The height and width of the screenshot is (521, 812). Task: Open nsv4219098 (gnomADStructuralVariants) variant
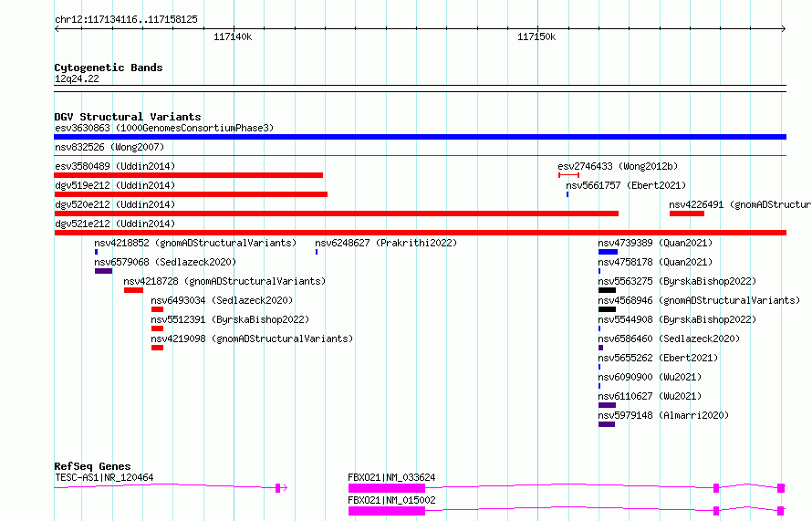click(x=252, y=339)
